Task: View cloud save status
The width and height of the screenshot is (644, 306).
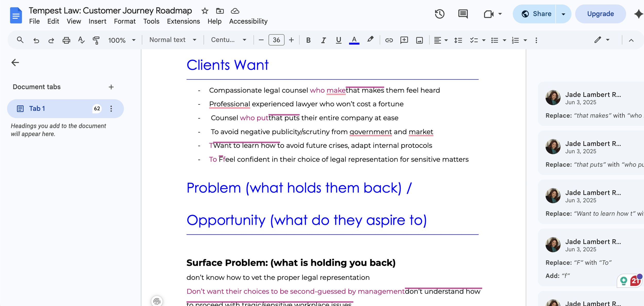Action: (235, 11)
